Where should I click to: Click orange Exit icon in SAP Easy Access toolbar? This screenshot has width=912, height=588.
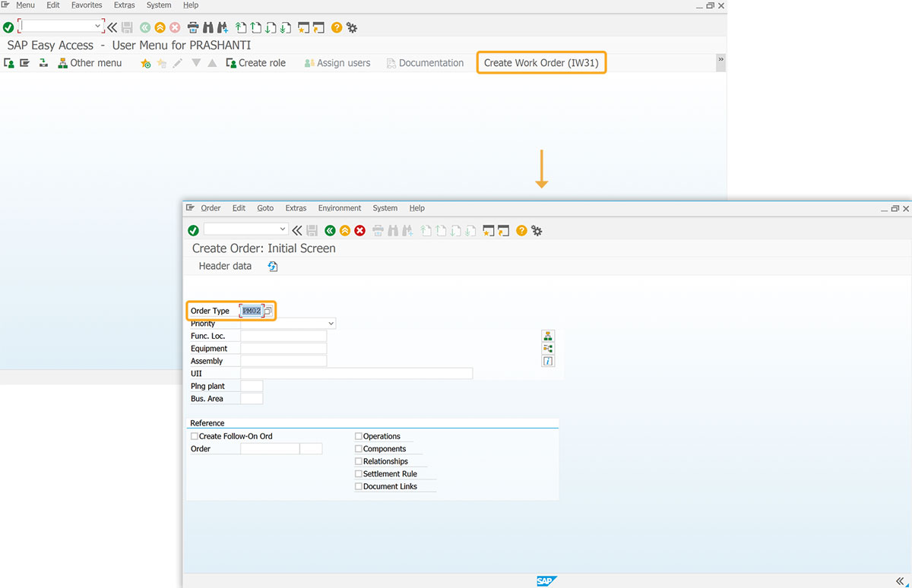pyautogui.click(x=160, y=27)
